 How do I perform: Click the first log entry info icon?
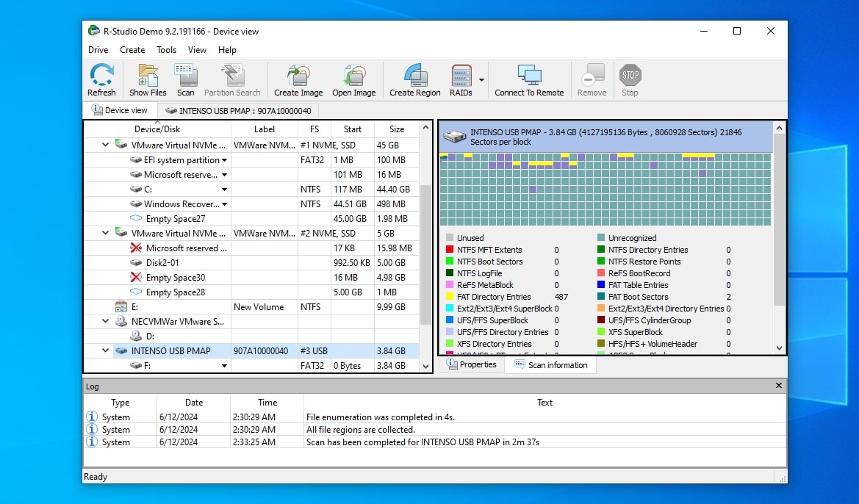(x=92, y=417)
